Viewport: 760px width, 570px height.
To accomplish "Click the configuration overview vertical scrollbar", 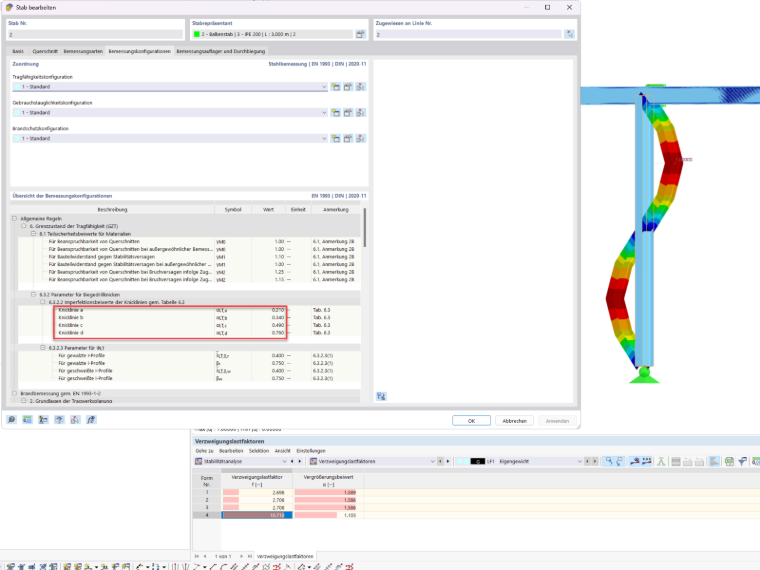I will point(364,228).
